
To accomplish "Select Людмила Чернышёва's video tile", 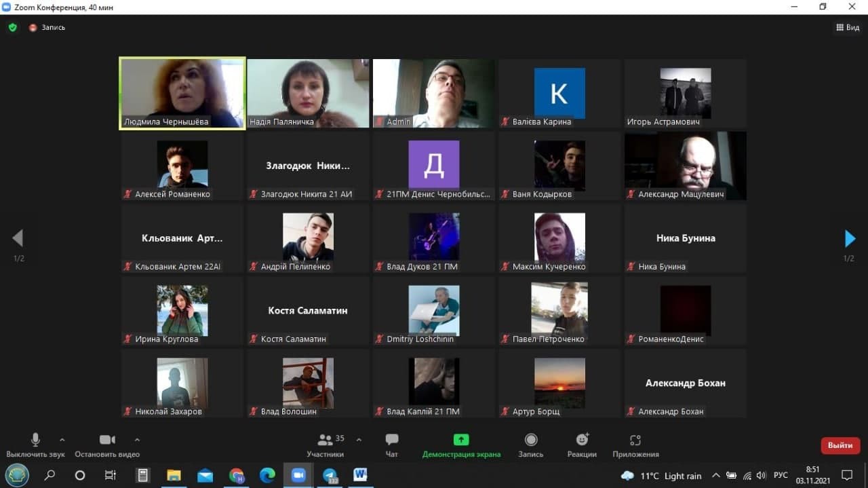I will (x=182, y=93).
